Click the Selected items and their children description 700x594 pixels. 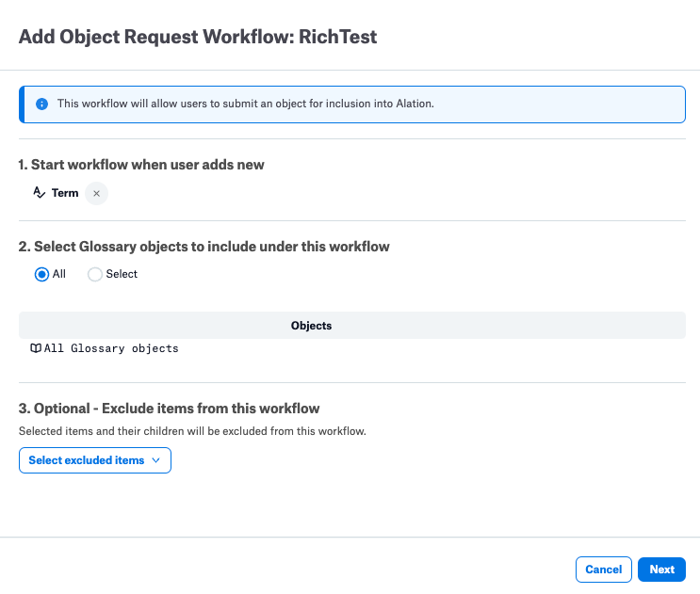pyautogui.click(x=192, y=431)
